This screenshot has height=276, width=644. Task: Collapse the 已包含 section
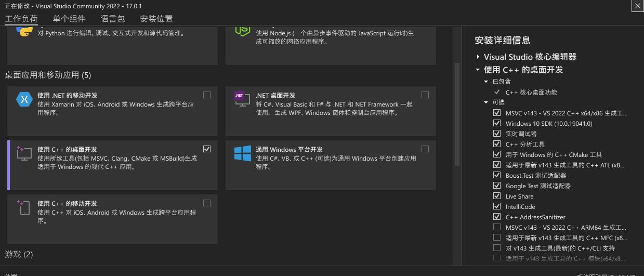(x=487, y=82)
